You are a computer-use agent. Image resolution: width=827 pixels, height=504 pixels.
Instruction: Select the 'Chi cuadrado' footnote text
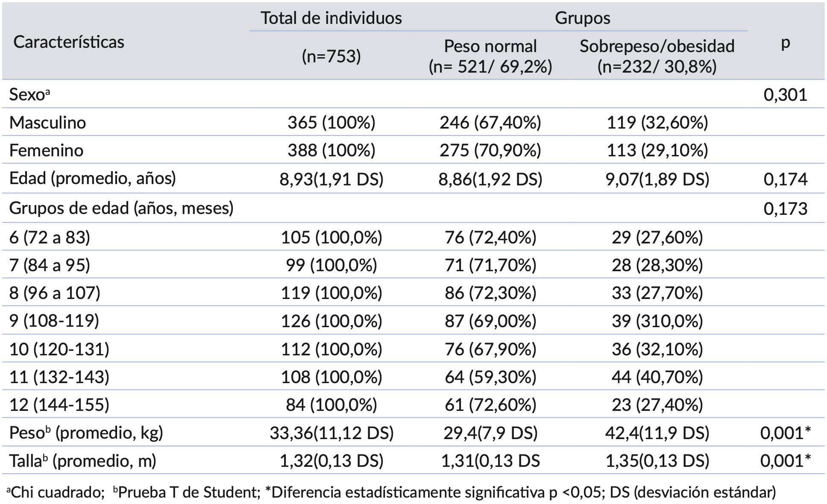point(57,492)
